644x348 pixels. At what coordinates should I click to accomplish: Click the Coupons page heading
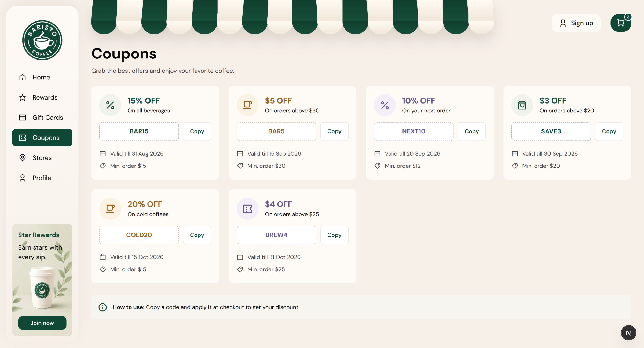tap(124, 54)
